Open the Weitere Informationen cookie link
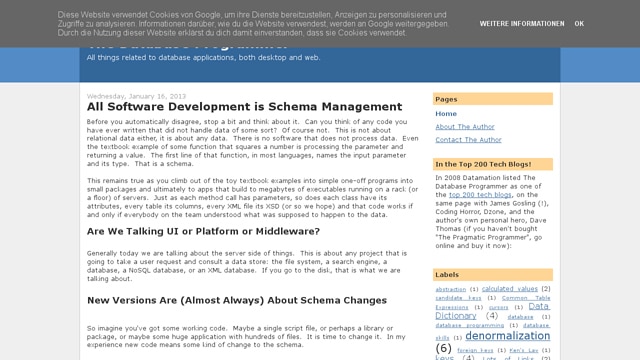Screen dimensions: 640x360 tap(522, 24)
